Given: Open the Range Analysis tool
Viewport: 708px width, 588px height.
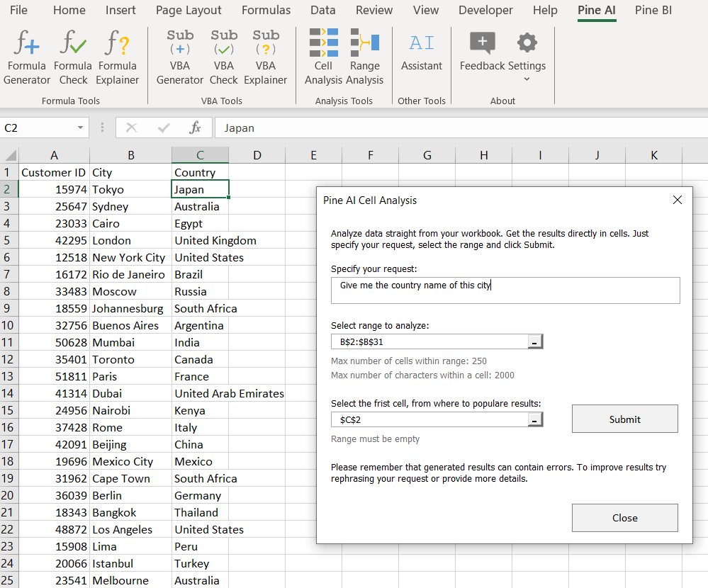Looking at the screenshot, I should pyautogui.click(x=365, y=57).
